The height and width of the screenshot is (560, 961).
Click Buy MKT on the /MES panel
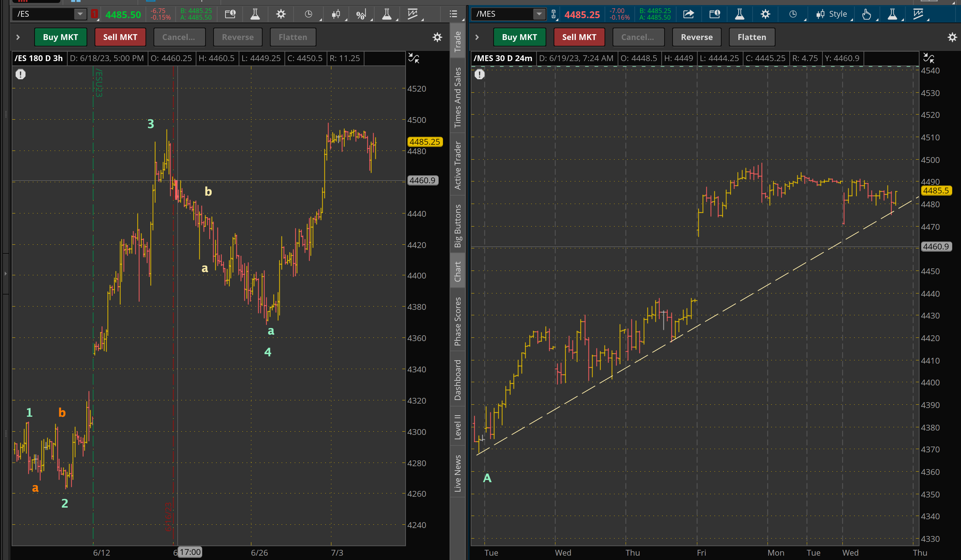[519, 37]
